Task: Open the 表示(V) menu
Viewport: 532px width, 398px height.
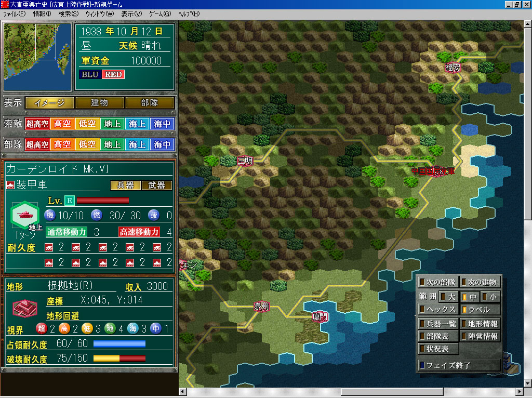Action: pos(131,14)
